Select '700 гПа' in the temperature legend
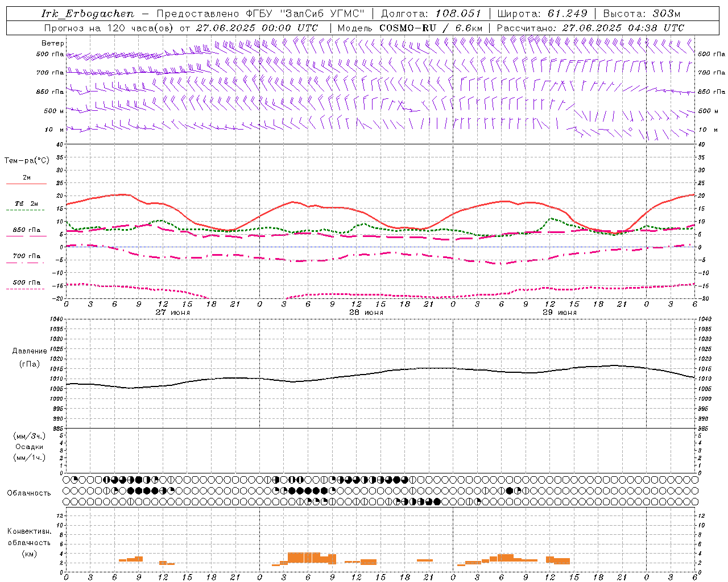Viewport: 728px width, 582px height. (26, 256)
